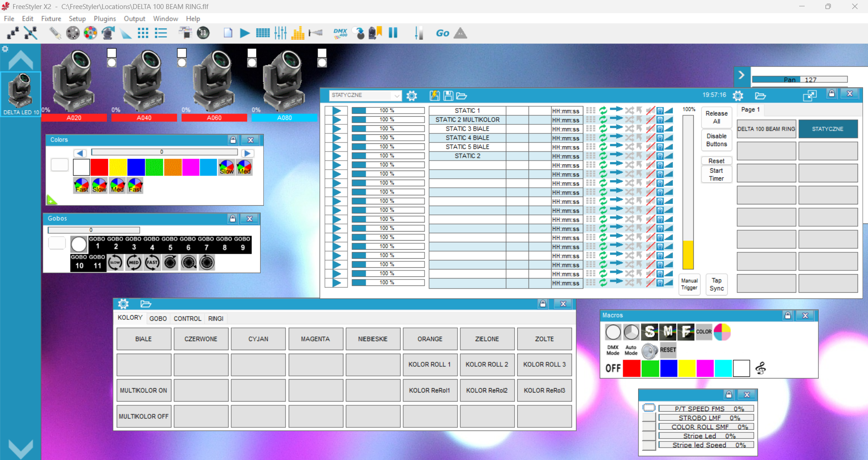
Task: Click the KOLOR ROLL 2 button
Action: point(487,364)
